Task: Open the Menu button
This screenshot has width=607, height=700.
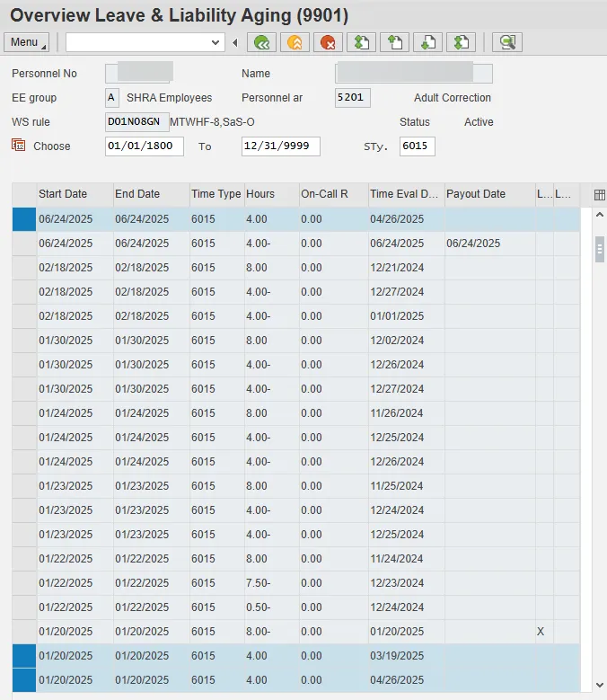Action: [x=27, y=42]
